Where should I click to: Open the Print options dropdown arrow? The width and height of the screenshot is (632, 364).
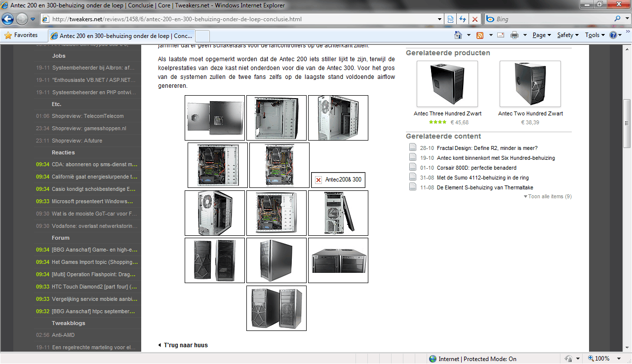[x=525, y=35]
